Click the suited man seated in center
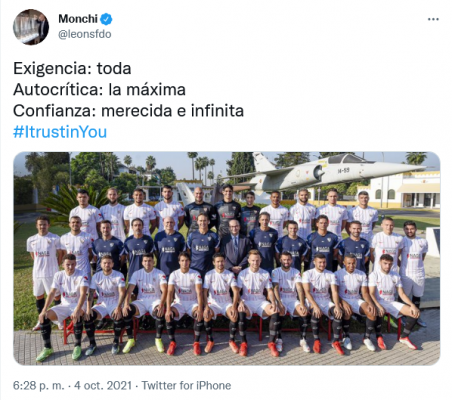This screenshot has height=400, width=452. (x=236, y=246)
